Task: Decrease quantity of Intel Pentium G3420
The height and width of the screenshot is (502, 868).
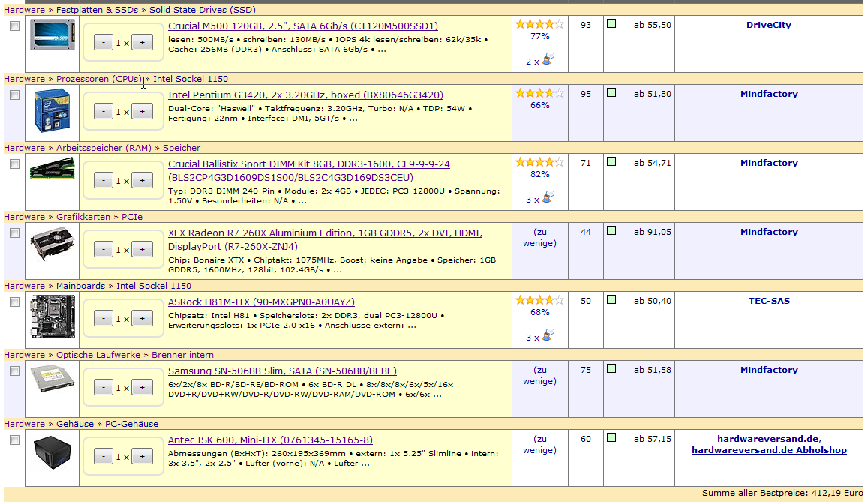Action: point(104,111)
